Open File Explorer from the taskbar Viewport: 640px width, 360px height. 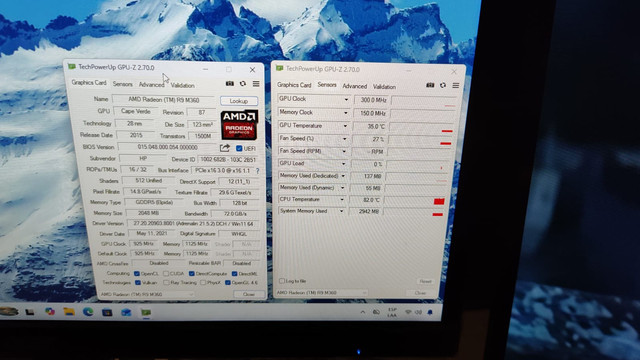coord(69,311)
